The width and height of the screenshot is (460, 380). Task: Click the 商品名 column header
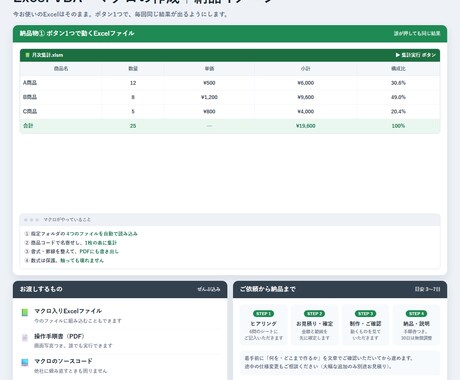[x=61, y=69]
